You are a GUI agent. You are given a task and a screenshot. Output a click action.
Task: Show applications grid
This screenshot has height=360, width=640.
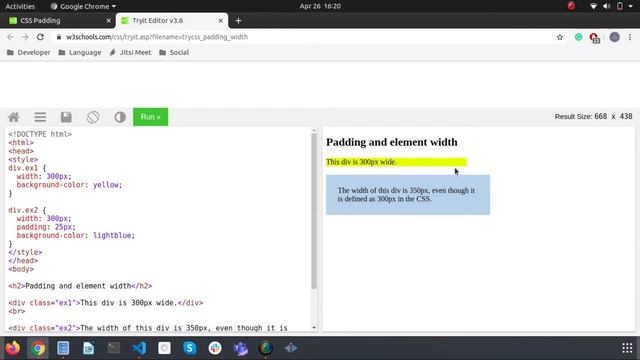(627, 348)
